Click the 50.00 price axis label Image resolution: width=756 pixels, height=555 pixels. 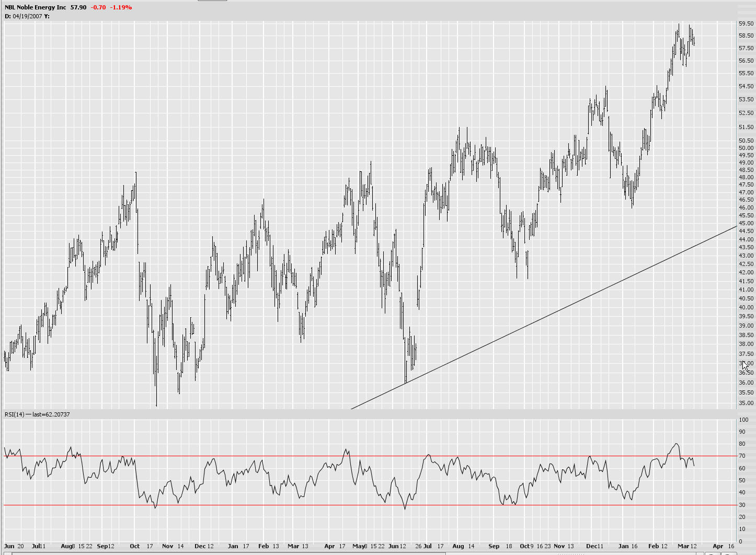(x=746, y=148)
